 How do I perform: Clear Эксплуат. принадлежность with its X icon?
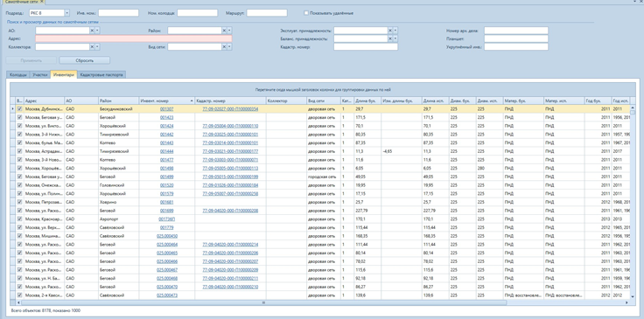[390, 31]
